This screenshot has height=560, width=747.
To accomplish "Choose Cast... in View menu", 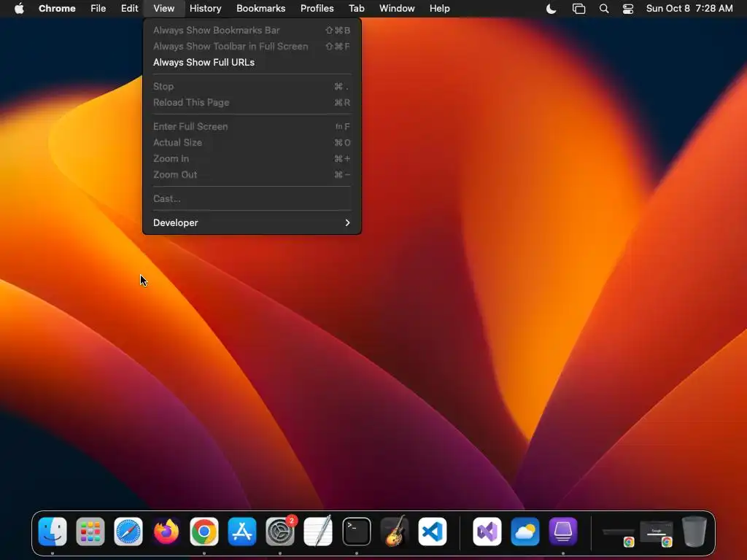I will 252,198.
